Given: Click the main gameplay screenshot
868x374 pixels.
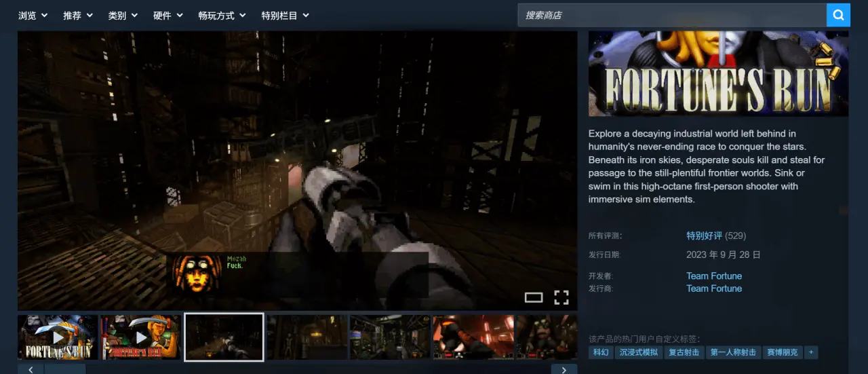Looking at the screenshot, I should (x=297, y=170).
